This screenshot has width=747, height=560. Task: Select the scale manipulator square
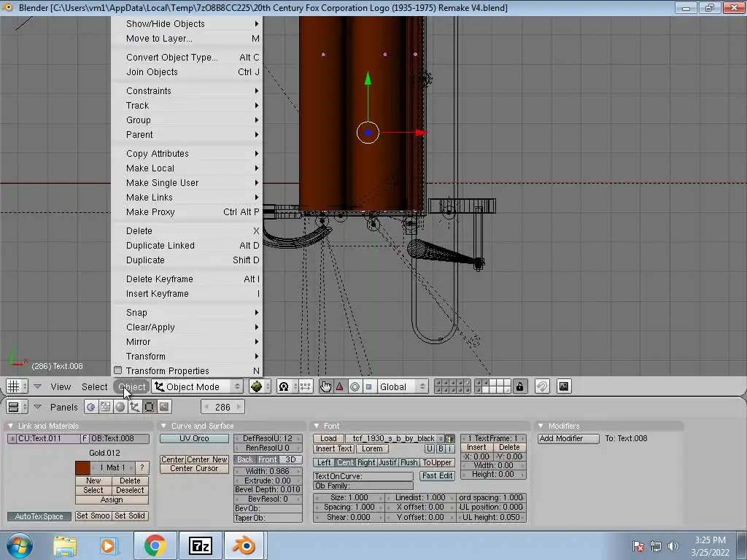[368, 386]
